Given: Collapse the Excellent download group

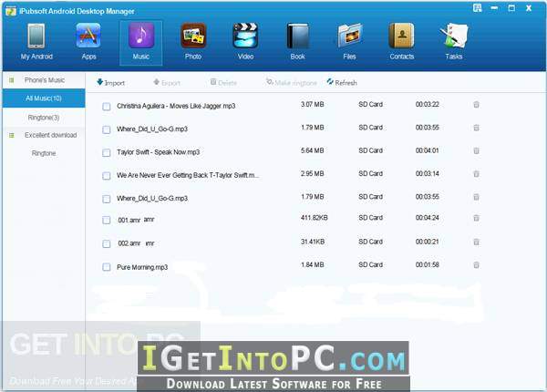Looking at the screenshot, I should click(12, 135).
